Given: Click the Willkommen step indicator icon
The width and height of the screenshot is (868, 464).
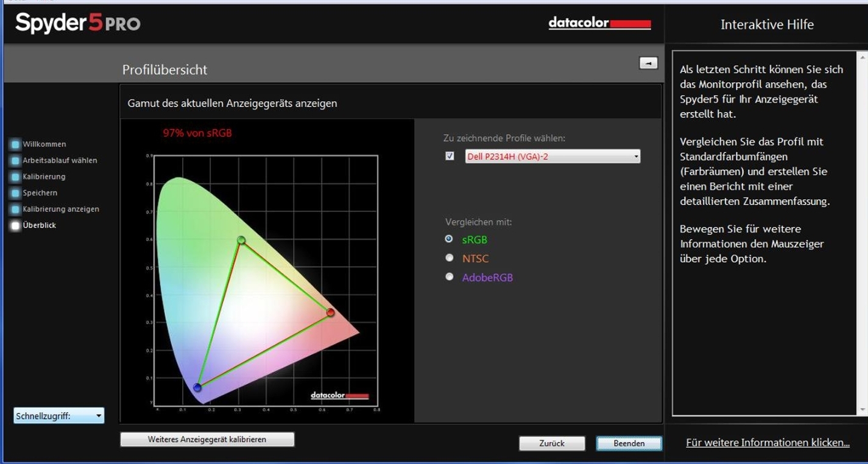Looking at the screenshot, I should pyautogui.click(x=15, y=144).
